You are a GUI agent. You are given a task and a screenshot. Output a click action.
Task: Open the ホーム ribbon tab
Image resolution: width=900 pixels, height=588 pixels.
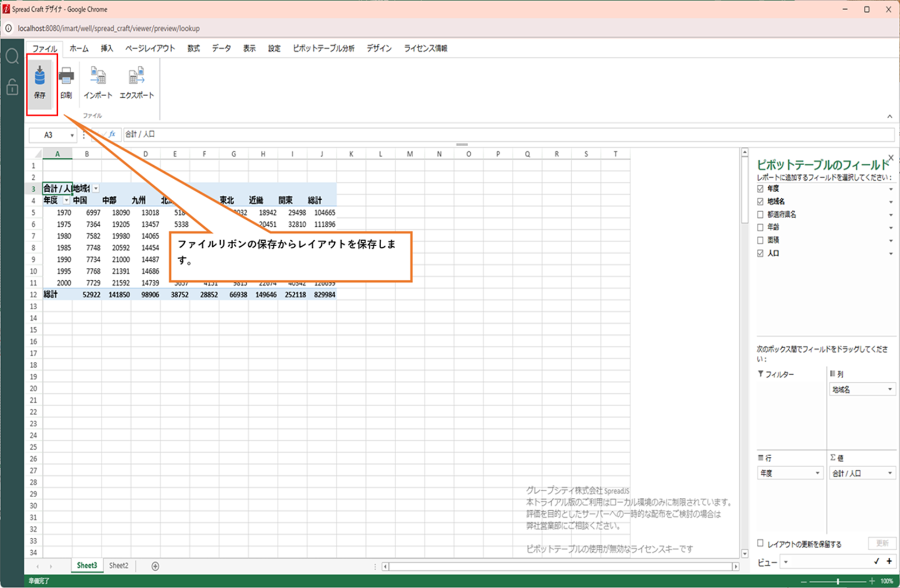pyautogui.click(x=79, y=49)
